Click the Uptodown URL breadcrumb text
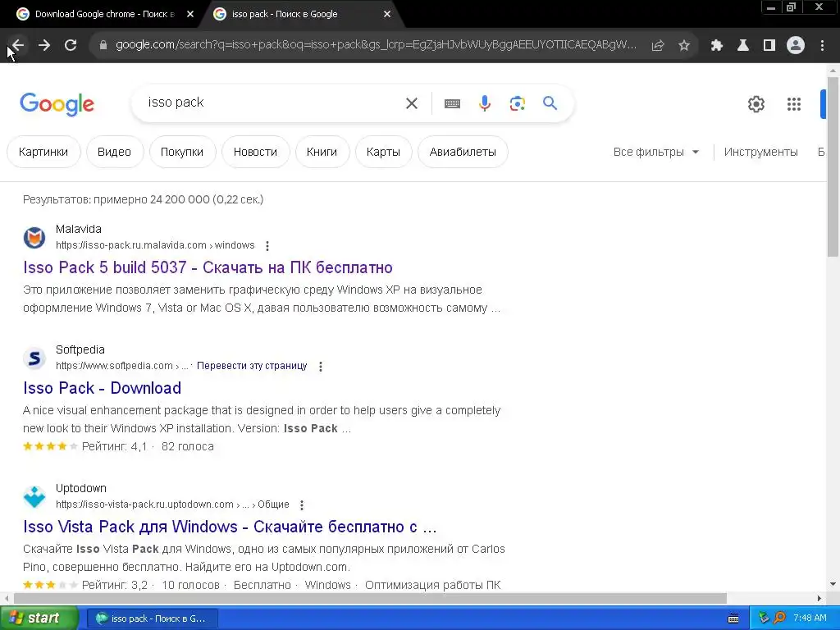 pos(172,504)
